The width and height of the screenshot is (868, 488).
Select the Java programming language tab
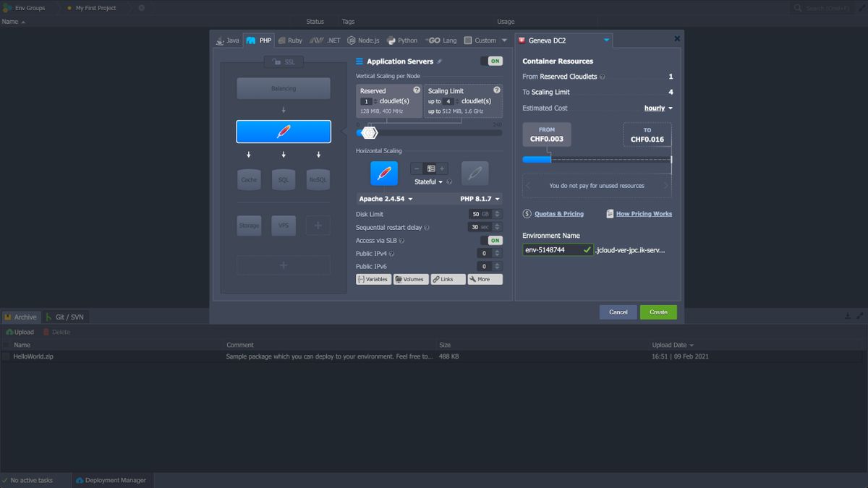tap(227, 40)
